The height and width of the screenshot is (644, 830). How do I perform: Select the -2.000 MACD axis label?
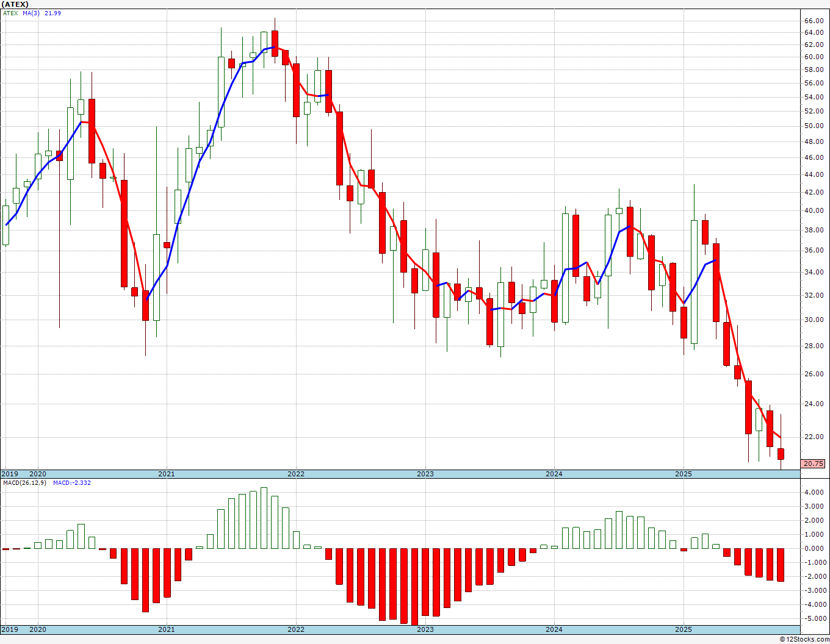point(814,576)
